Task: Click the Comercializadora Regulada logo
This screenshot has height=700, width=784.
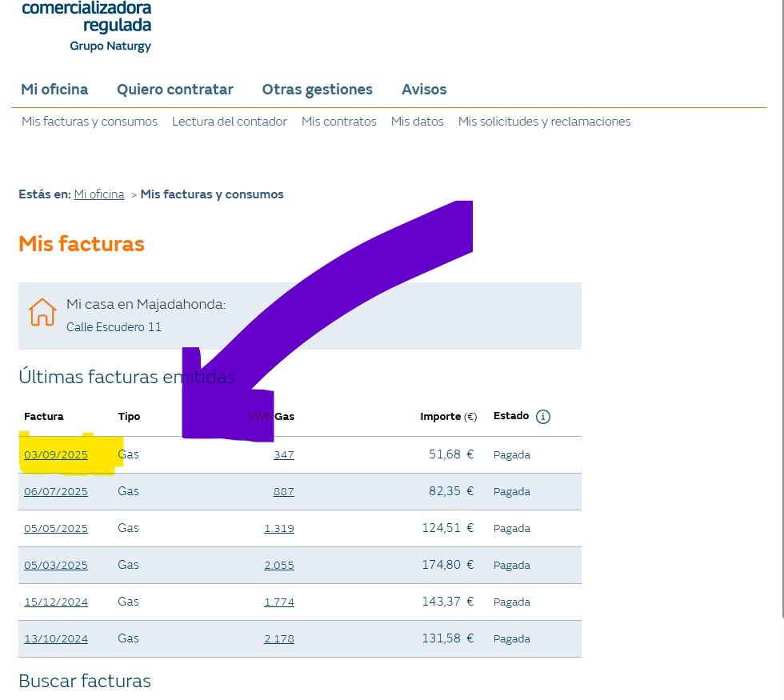Action: tap(86, 26)
